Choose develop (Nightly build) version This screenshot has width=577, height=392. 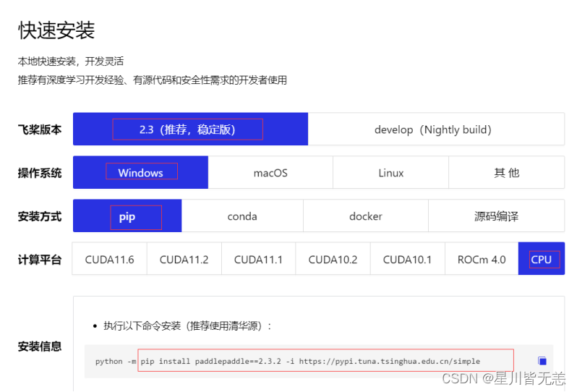[x=436, y=129]
